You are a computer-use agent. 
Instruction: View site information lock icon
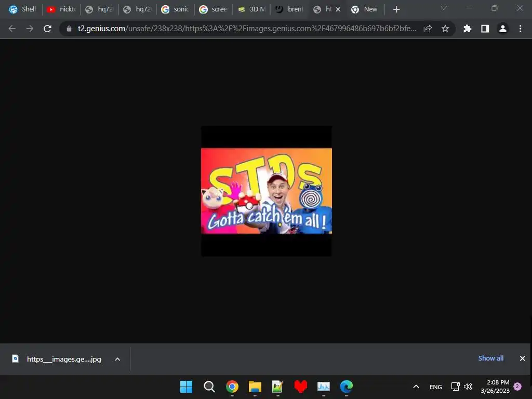tap(69, 29)
